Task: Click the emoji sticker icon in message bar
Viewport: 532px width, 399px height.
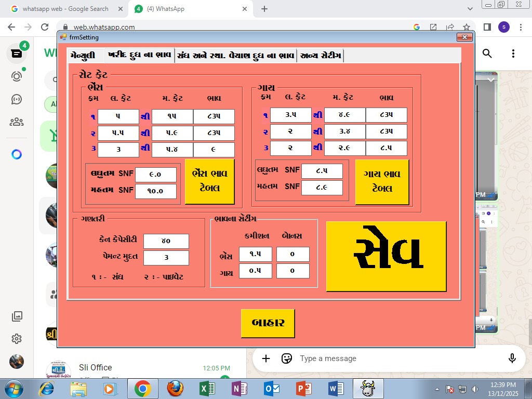Action: click(286, 358)
